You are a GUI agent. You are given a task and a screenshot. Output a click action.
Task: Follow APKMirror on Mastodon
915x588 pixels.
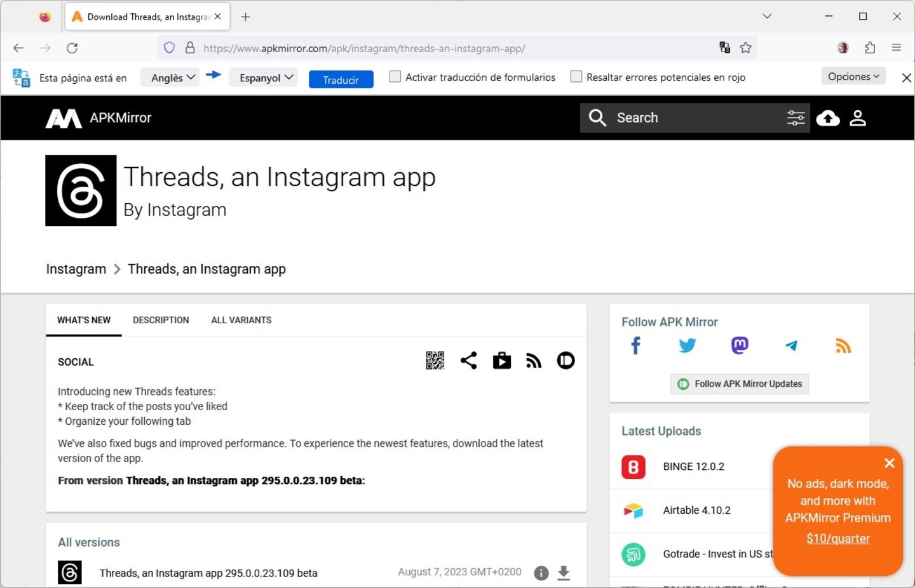[x=740, y=345]
